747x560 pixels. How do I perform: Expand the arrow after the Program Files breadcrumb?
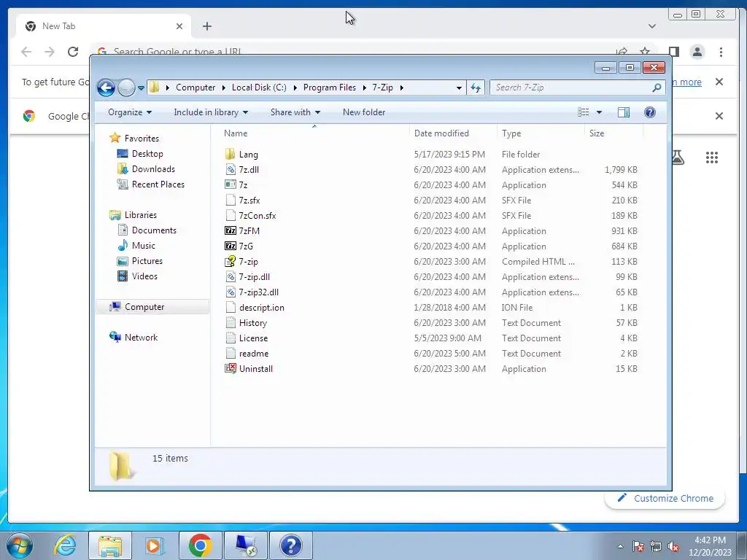365,87
